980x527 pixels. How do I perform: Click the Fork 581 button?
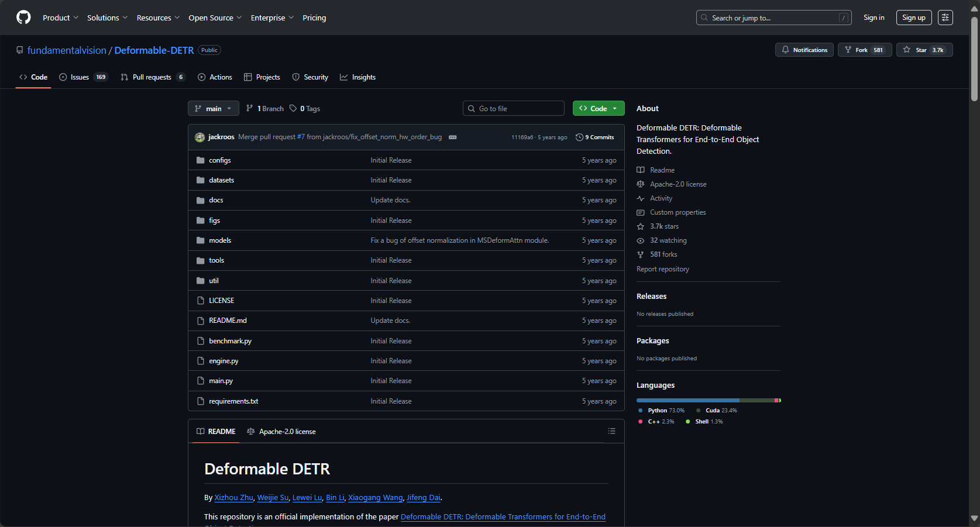(865, 50)
